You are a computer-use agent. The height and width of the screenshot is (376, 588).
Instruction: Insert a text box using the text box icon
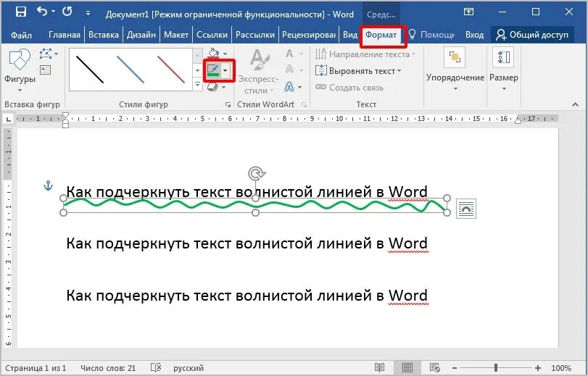tap(46, 70)
